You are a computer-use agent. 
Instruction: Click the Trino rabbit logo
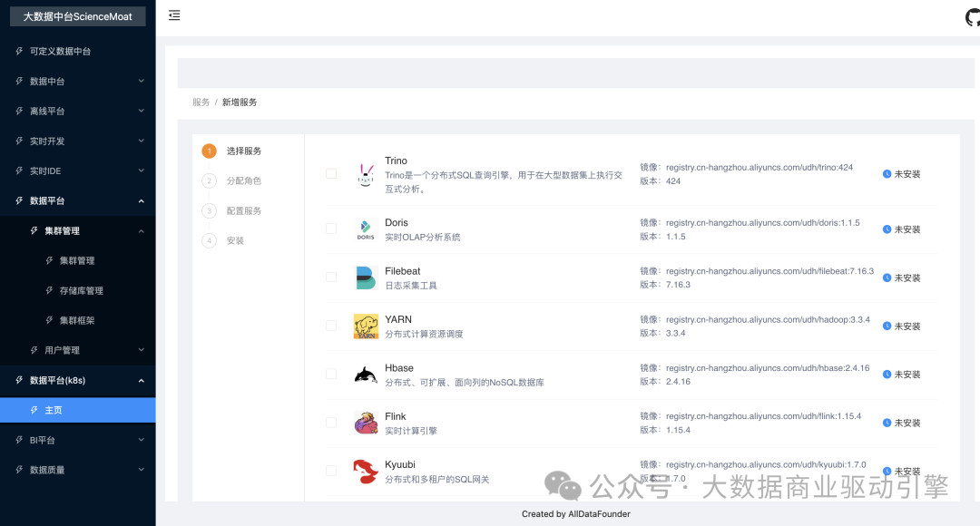(365, 174)
